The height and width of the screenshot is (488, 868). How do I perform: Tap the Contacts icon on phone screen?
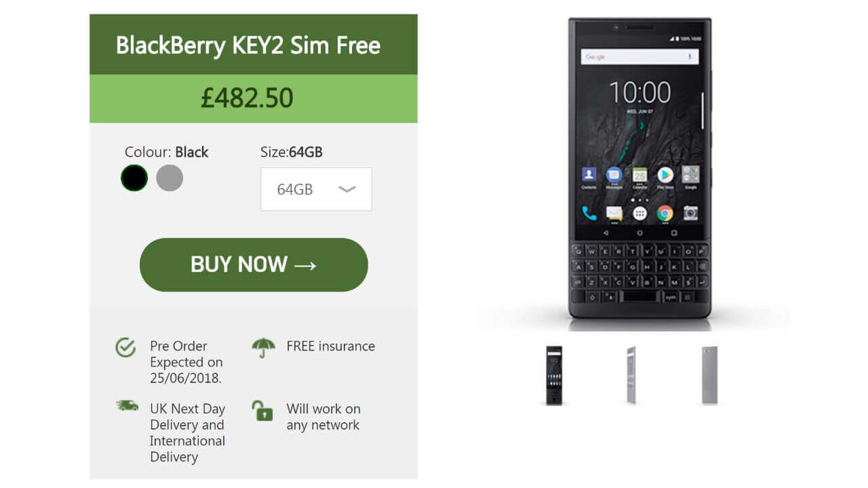589,176
